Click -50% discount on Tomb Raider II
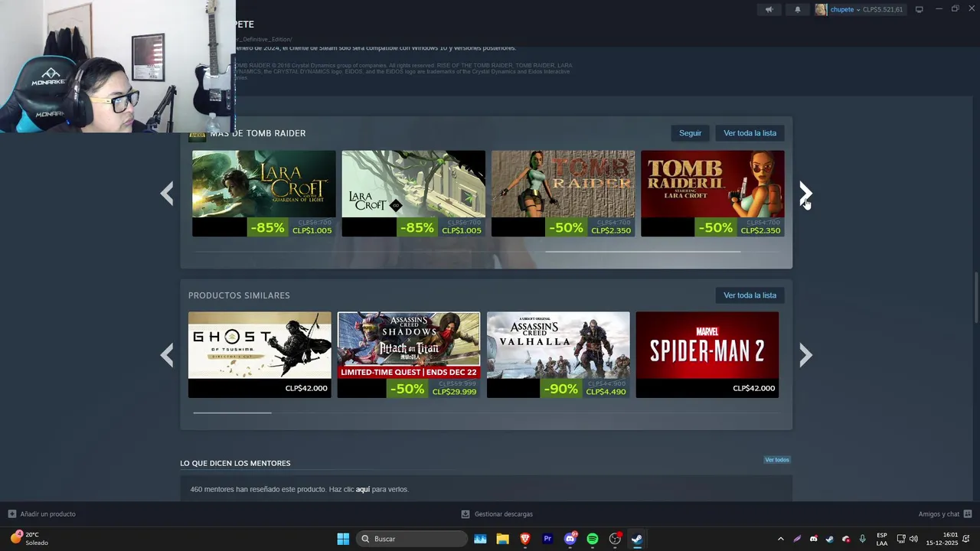The image size is (980, 551). tap(716, 227)
